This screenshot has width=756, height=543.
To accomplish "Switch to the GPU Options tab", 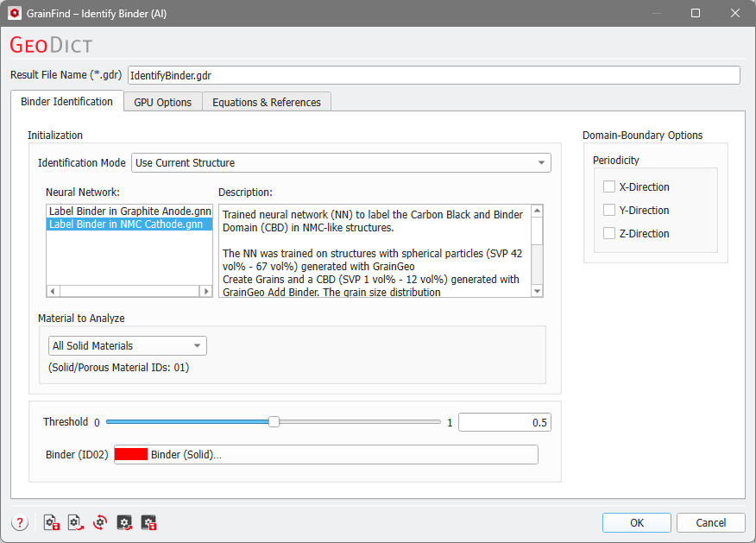I will (162, 102).
